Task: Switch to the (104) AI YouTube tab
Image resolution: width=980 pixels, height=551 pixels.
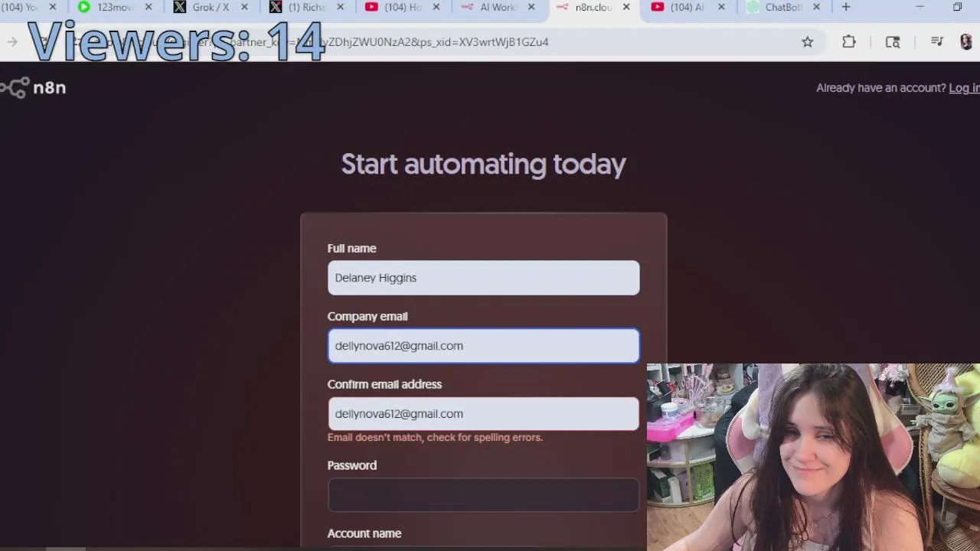Action: coord(681,7)
